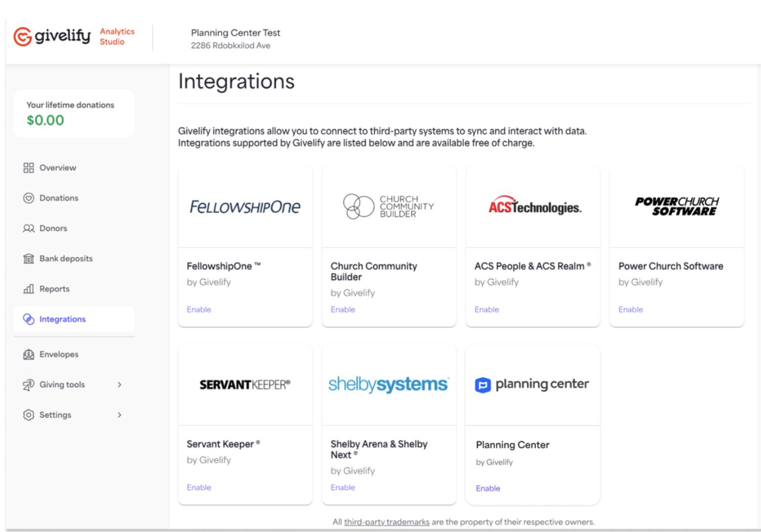The image size is (761, 532).
Task: Expand the Giving tools chevron
Action: pos(120,385)
